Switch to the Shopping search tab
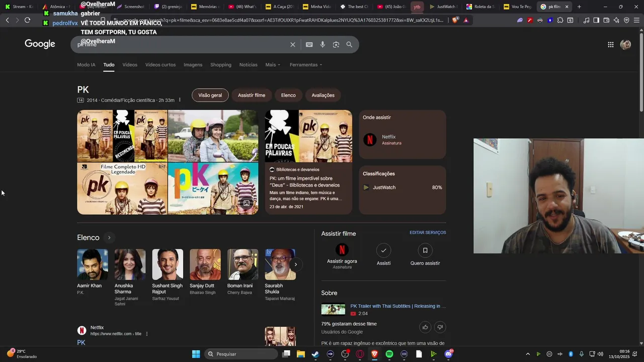The width and height of the screenshot is (644, 362). point(221,65)
